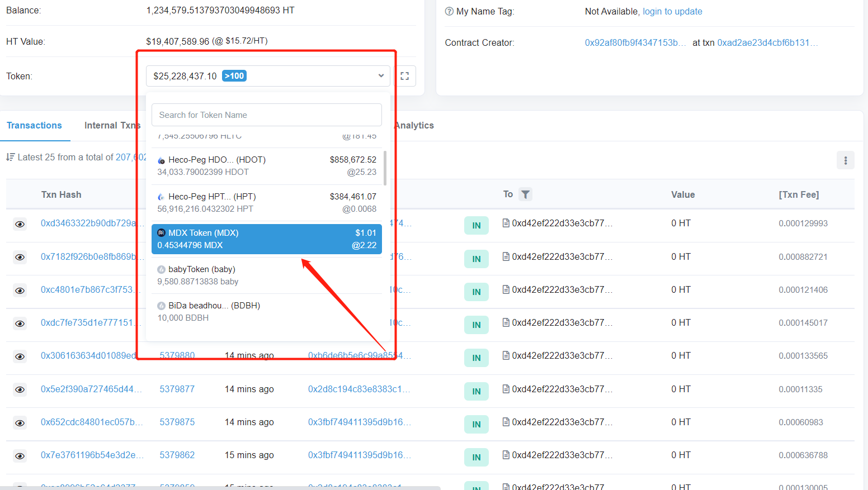The image size is (868, 490).
Task: Click the Heco-Peg HDOT token logo
Action: pyautogui.click(x=161, y=160)
